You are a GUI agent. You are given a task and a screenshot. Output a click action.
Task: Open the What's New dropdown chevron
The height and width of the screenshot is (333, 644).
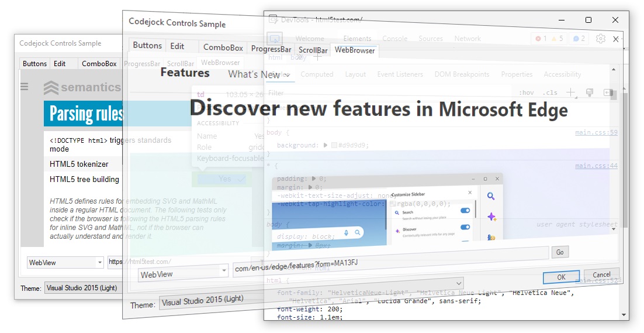pyautogui.click(x=287, y=75)
